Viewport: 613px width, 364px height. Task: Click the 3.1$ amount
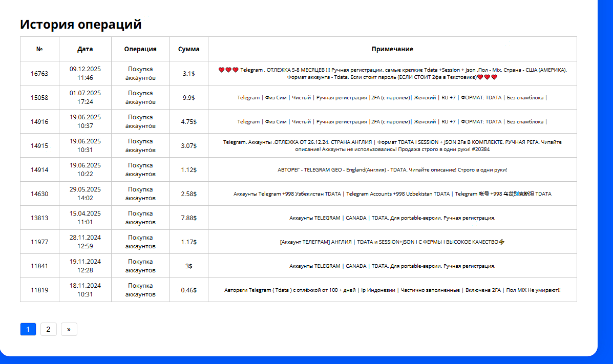189,74
